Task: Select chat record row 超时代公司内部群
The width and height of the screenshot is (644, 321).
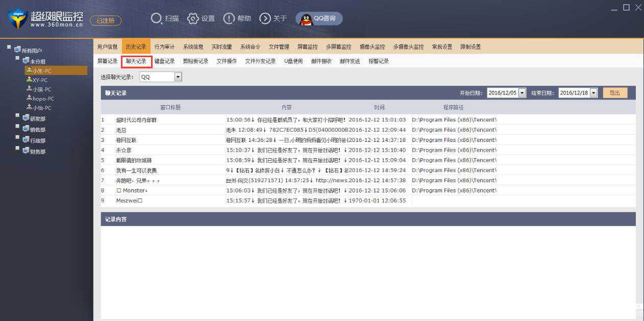Action: (136, 120)
